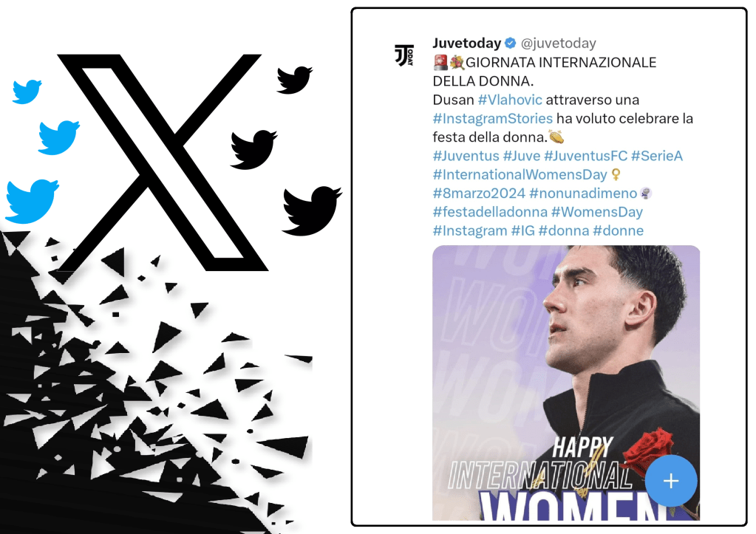Viewport: 756px width, 534px height.
Task: Open the Juvetoday profile avatar logo
Action: (x=404, y=55)
